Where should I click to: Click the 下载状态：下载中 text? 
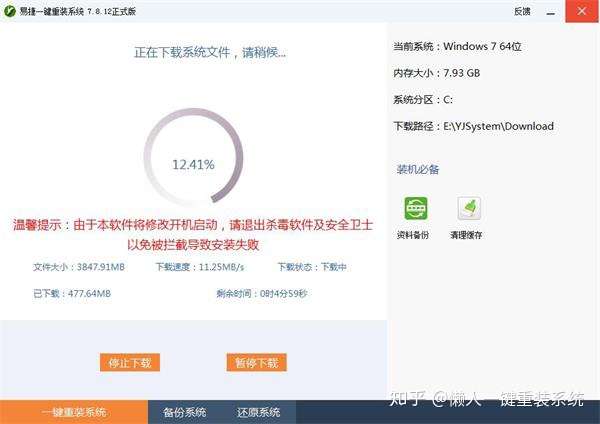[x=312, y=267]
